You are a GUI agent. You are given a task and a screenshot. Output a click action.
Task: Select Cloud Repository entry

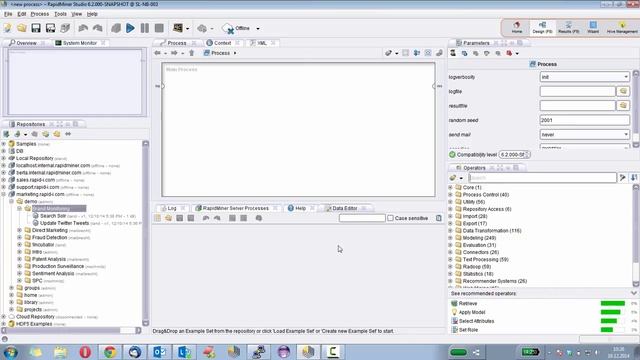(35, 317)
